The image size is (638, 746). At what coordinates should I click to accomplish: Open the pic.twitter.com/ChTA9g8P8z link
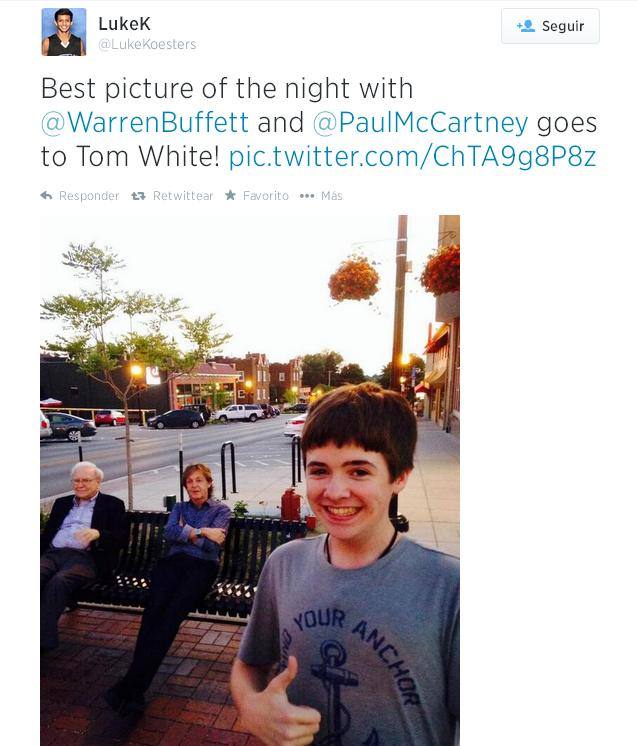point(412,157)
